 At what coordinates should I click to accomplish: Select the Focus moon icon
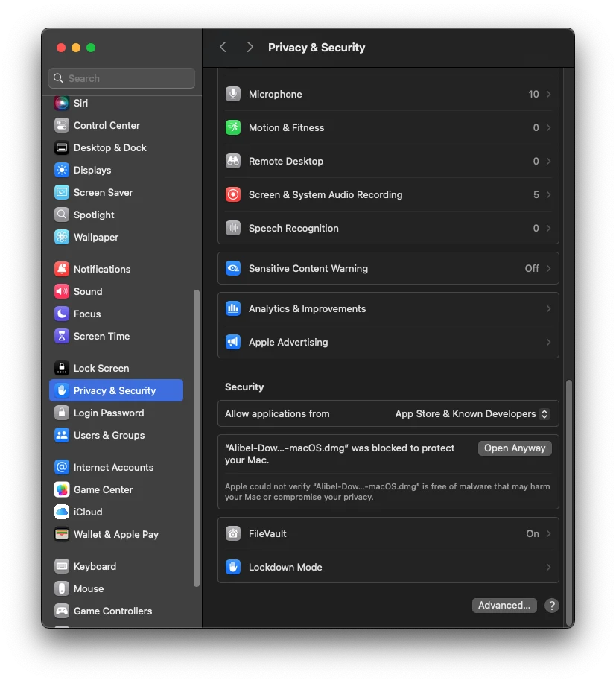tap(61, 314)
